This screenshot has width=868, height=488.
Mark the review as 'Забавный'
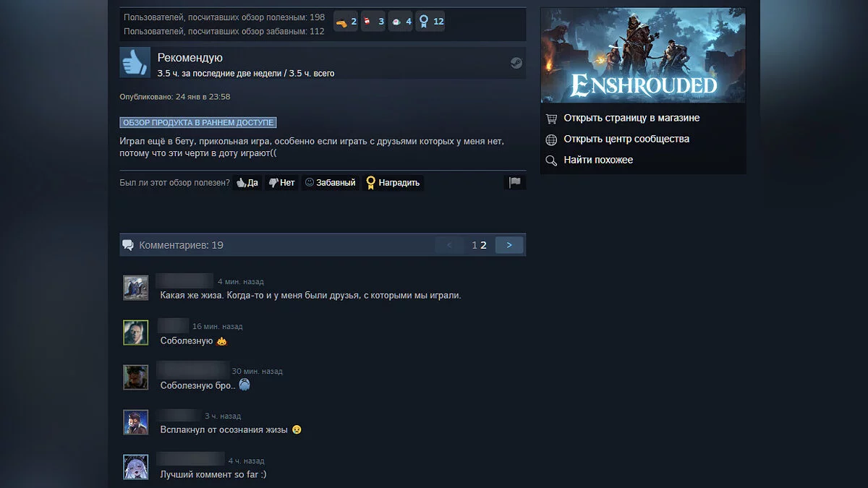tap(331, 183)
